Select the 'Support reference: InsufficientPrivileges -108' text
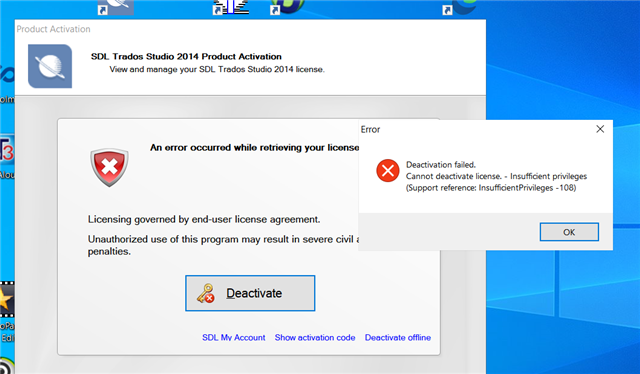Viewport: 640px width, 374px height. pyautogui.click(x=491, y=188)
